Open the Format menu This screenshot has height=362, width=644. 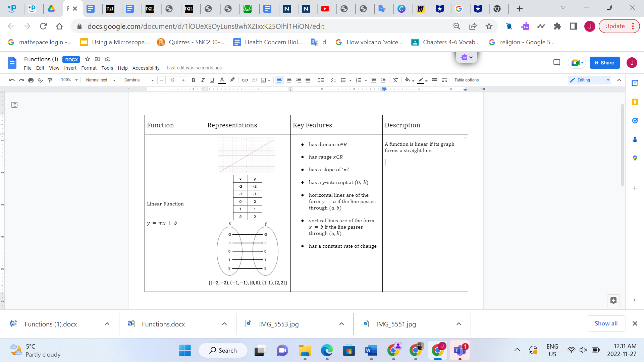coord(89,68)
